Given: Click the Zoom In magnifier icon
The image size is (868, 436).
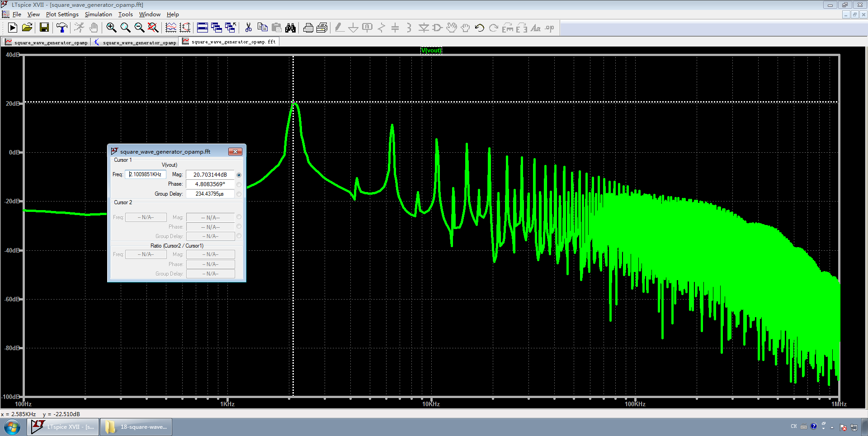Looking at the screenshot, I should [111, 28].
